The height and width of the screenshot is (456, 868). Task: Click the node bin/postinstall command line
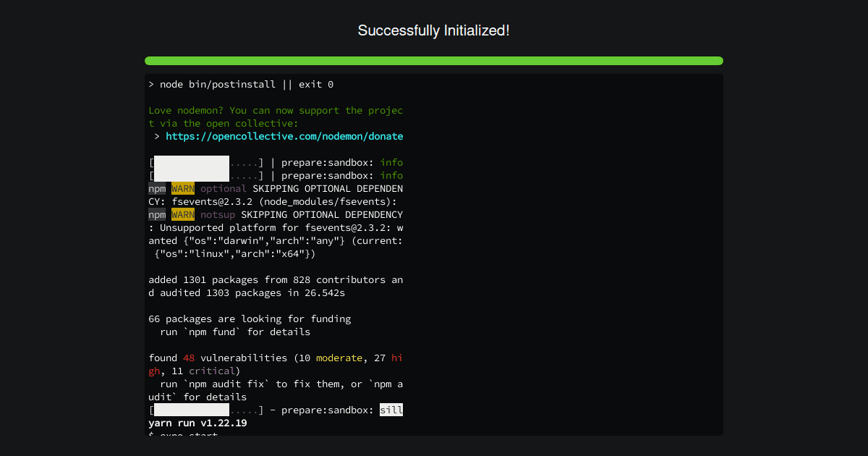(x=240, y=84)
